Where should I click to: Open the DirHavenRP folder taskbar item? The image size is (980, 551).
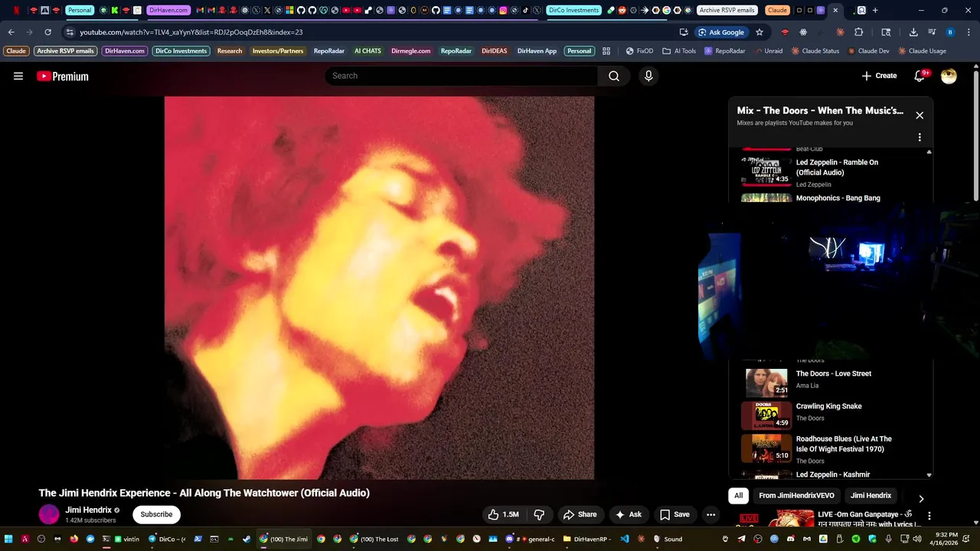[587, 539]
